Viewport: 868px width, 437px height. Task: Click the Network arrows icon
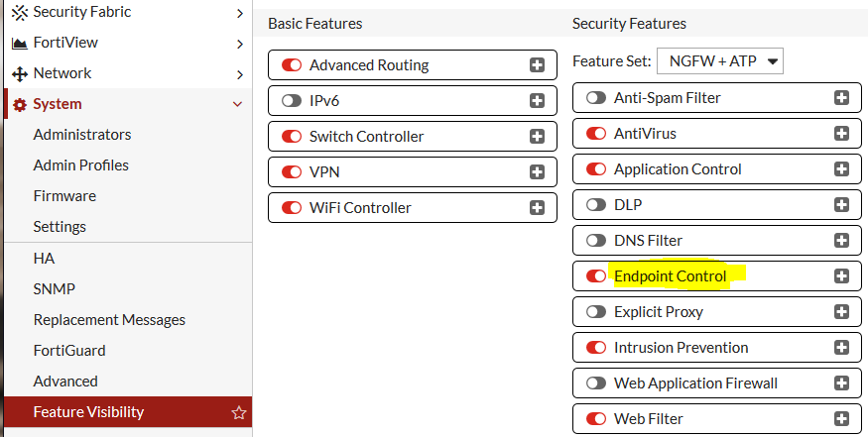coord(19,73)
